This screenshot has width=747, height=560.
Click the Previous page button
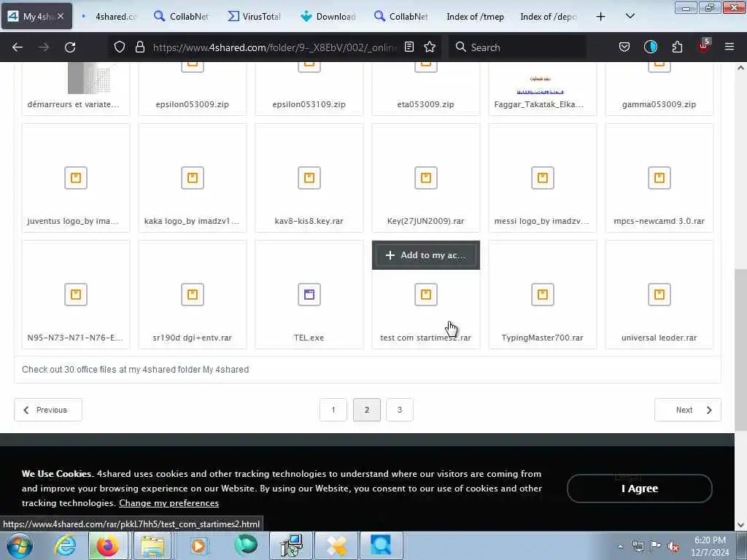click(x=48, y=410)
